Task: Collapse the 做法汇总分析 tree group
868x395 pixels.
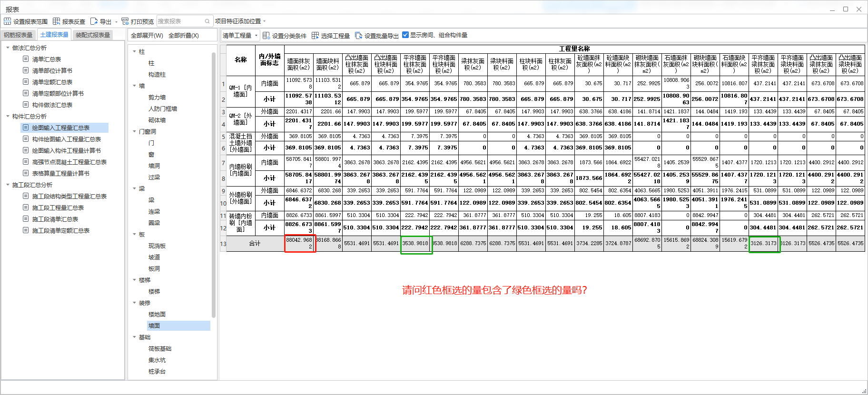Action: click(x=8, y=48)
